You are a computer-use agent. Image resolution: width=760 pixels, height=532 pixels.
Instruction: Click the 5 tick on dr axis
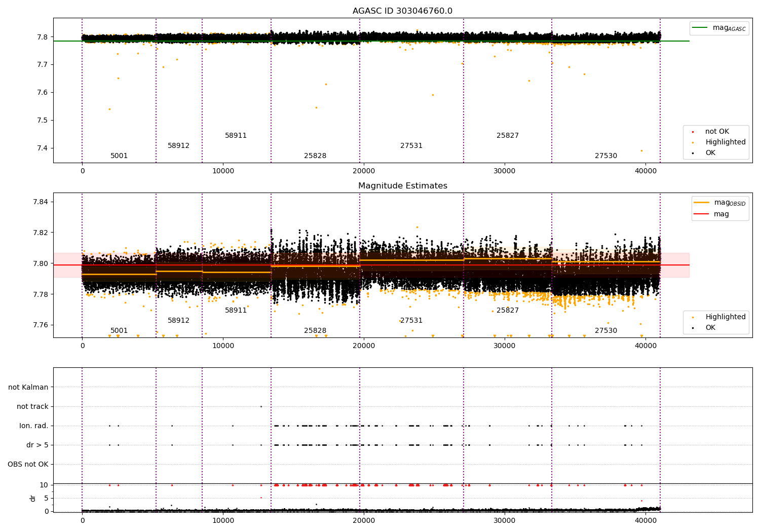46,499
